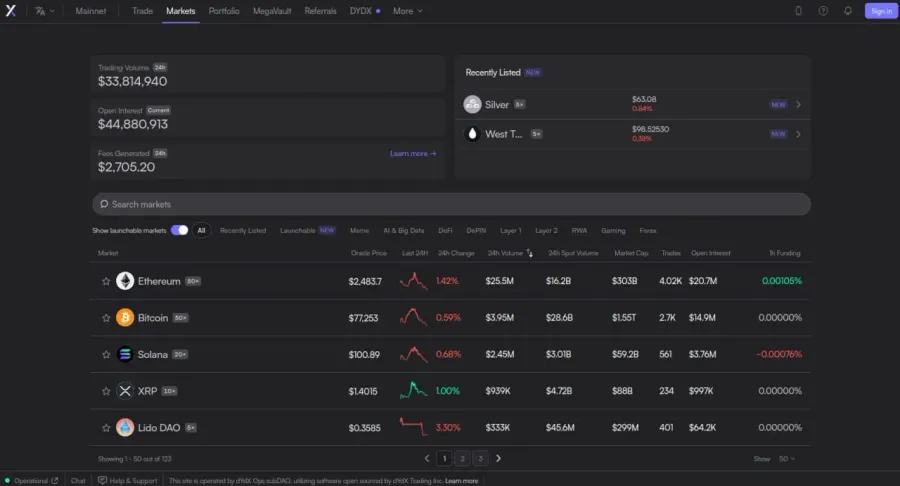This screenshot has width=900, height=486.
Task: Sort by Oracle Price column header
Action: 368,253
